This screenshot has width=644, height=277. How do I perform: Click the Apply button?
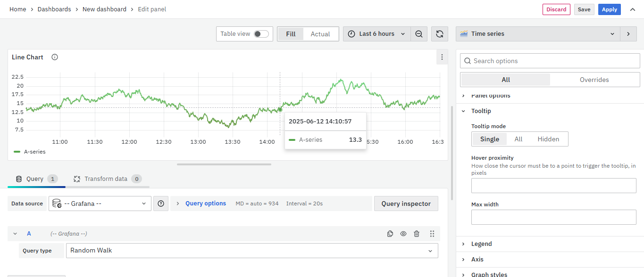click(x=609, y=9)
